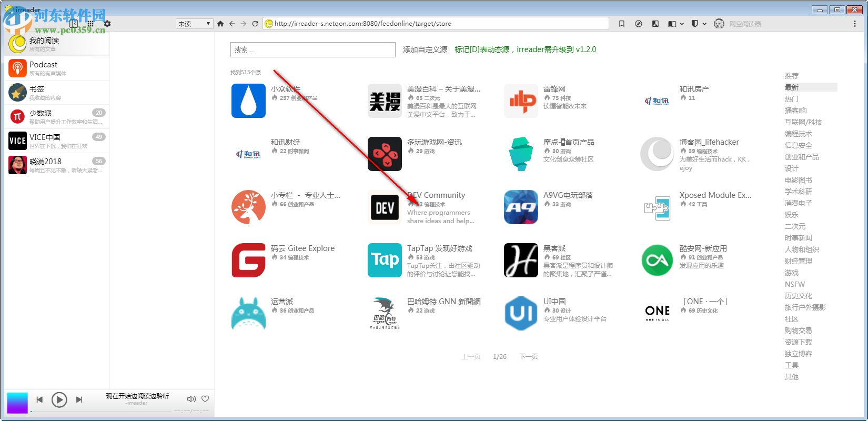Viewport: 868px width, 421px height.
Task: Select 少数派 feed in sidebar
Action: click(57, 117)
